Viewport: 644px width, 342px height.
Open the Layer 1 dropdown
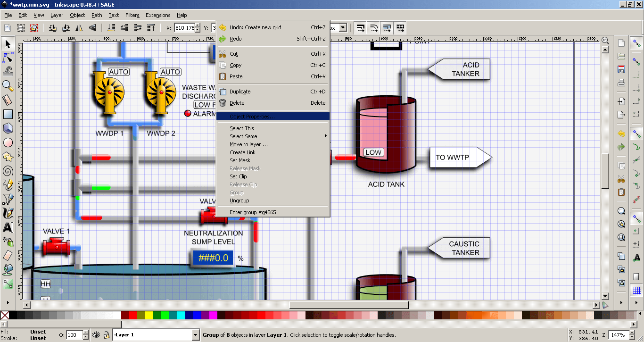click(x=157, y=335)
